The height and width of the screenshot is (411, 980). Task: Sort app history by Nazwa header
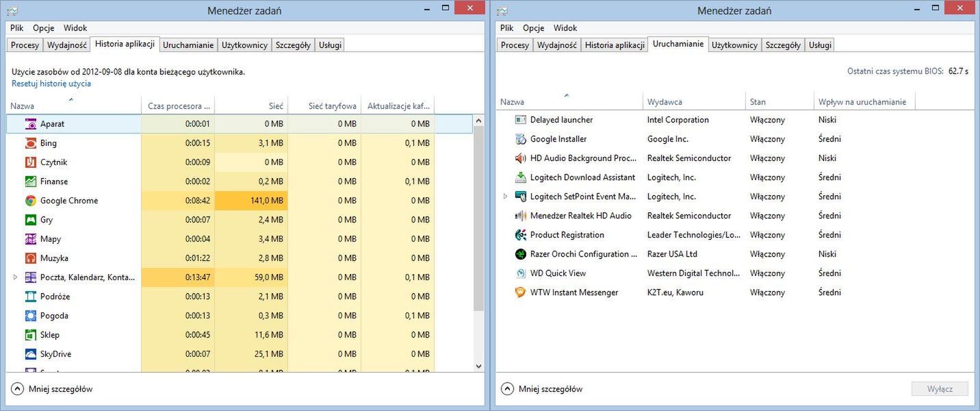click(x=74, y=106)
